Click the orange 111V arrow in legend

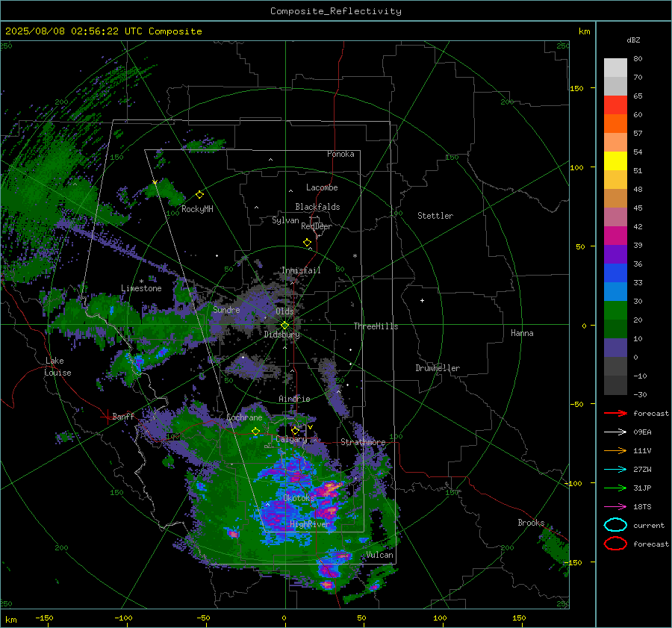(615, 450)
